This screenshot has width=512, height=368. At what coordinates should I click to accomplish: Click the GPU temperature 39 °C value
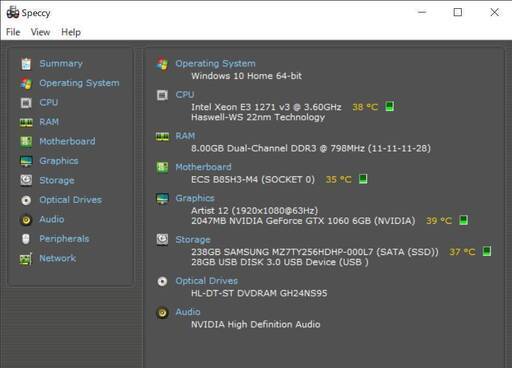pos(439,221)
